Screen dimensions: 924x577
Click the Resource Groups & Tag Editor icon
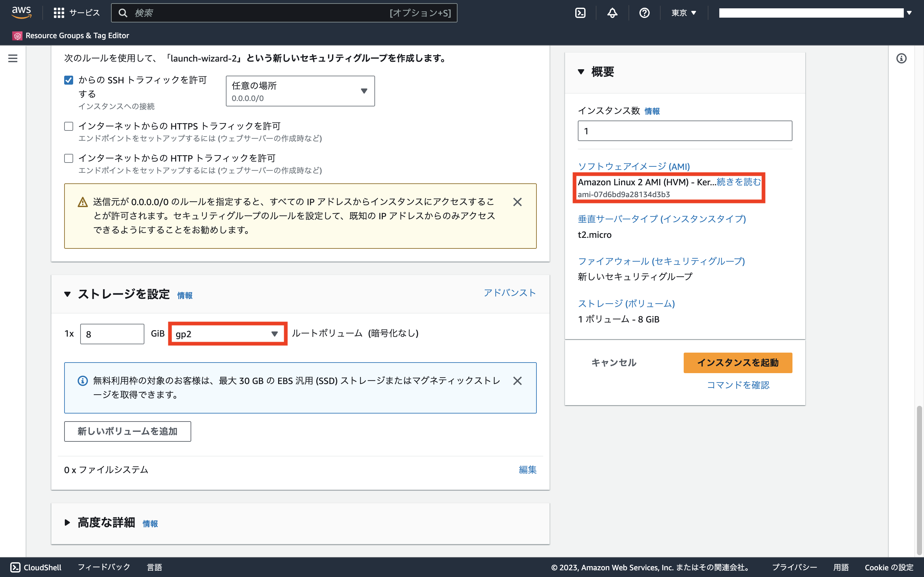pos(17,36)
